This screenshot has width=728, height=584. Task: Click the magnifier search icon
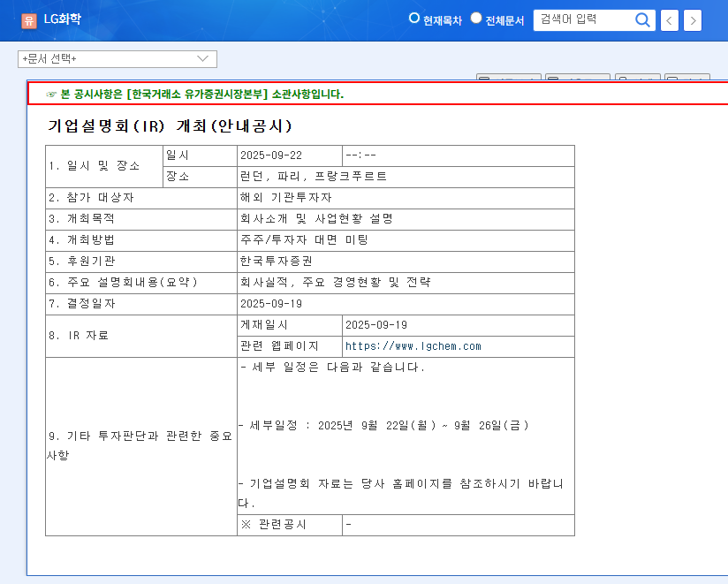[x=642, y=20]
